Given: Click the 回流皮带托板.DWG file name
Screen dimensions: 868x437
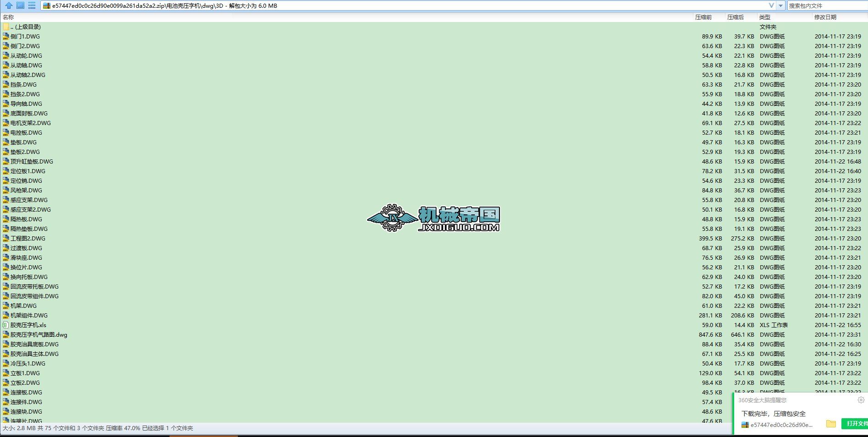Looking at the screenshot, I should [x=34, y=286].
